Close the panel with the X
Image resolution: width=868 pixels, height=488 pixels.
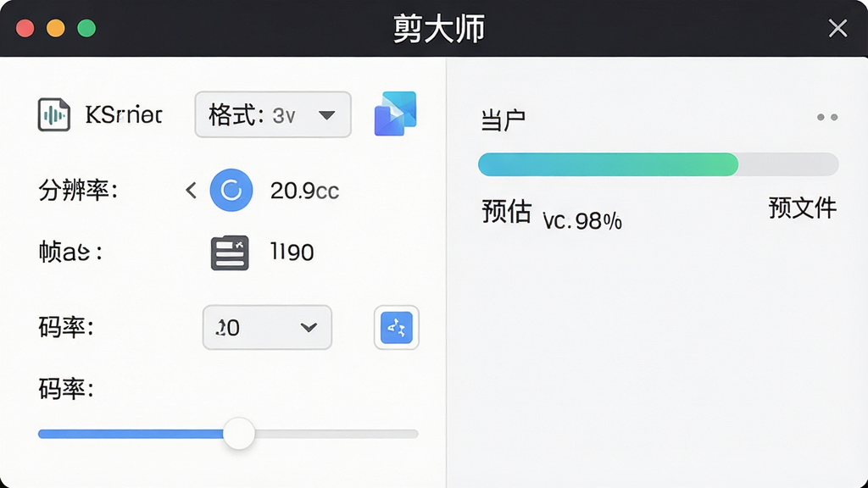[837, 28]
